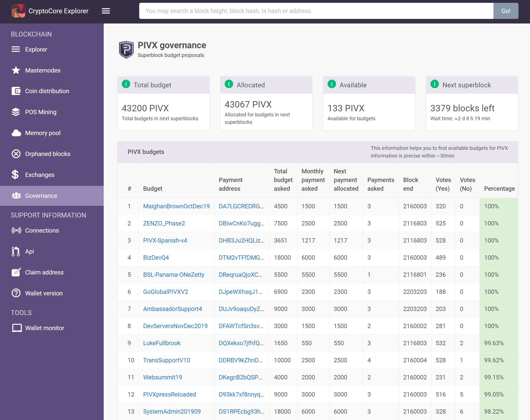Open payment address DQXekxo7jfhfQ...
The image size is (530, 420).
click(241, 343)
